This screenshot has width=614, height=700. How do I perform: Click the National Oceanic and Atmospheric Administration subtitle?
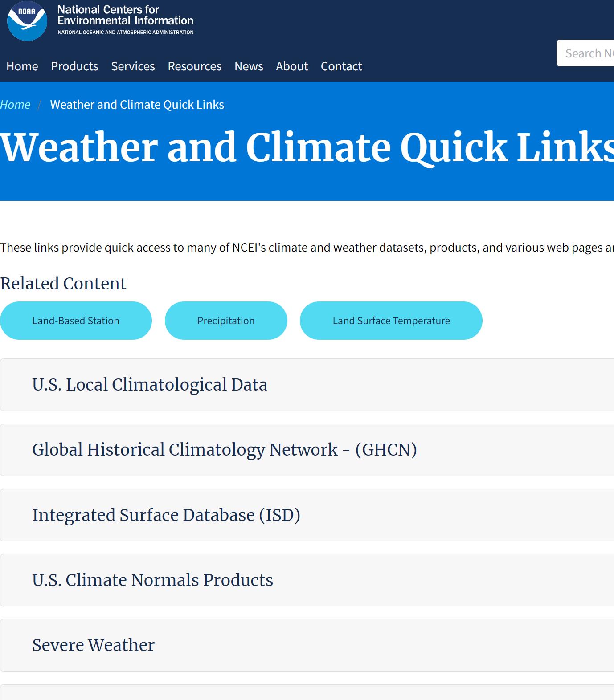126,32
